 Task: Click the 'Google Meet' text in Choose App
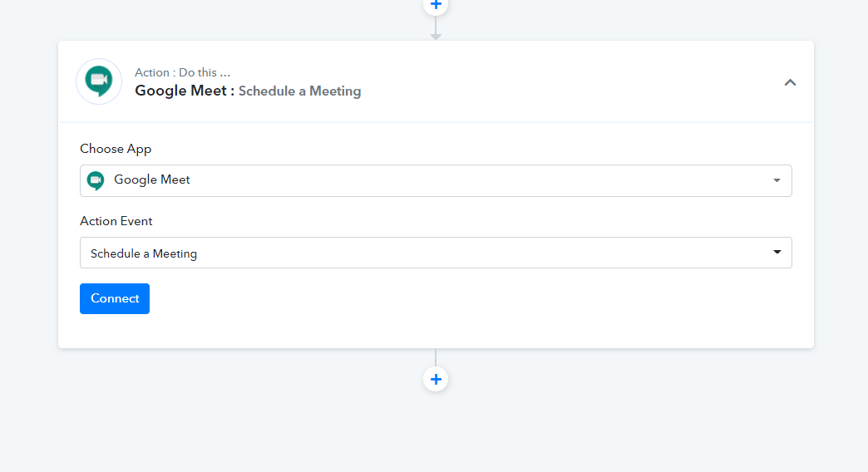point(151,179)
